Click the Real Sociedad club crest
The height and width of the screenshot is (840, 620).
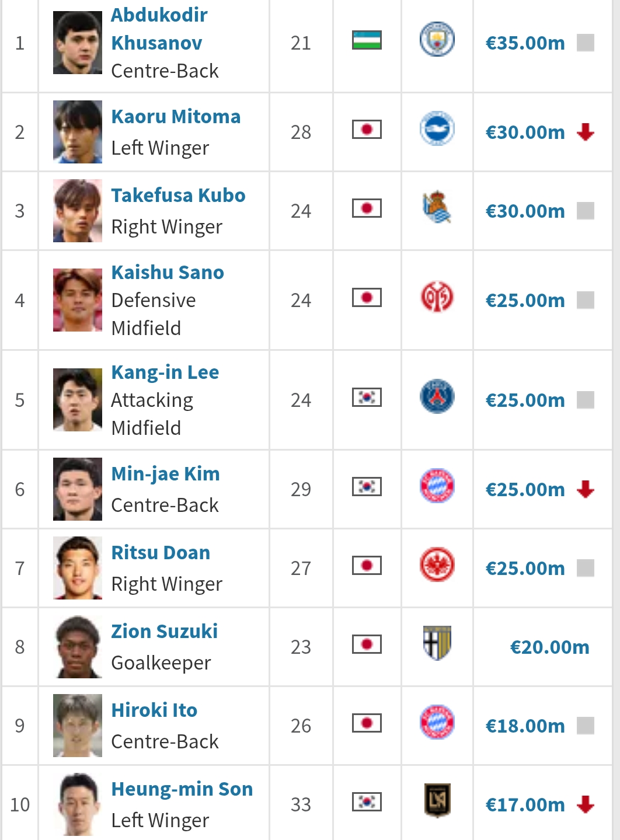coord(437,208)
